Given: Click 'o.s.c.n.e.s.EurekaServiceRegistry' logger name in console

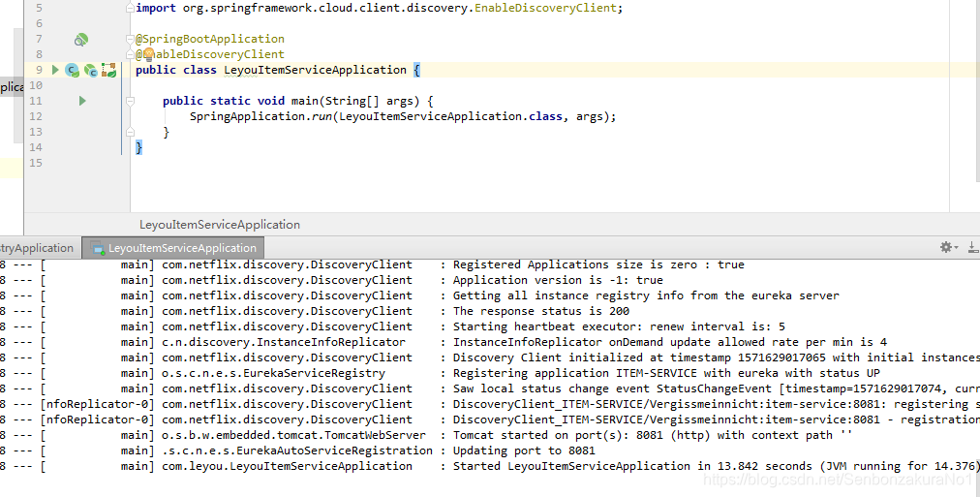Looking at the screenshot, I should (x=274, y=373).
